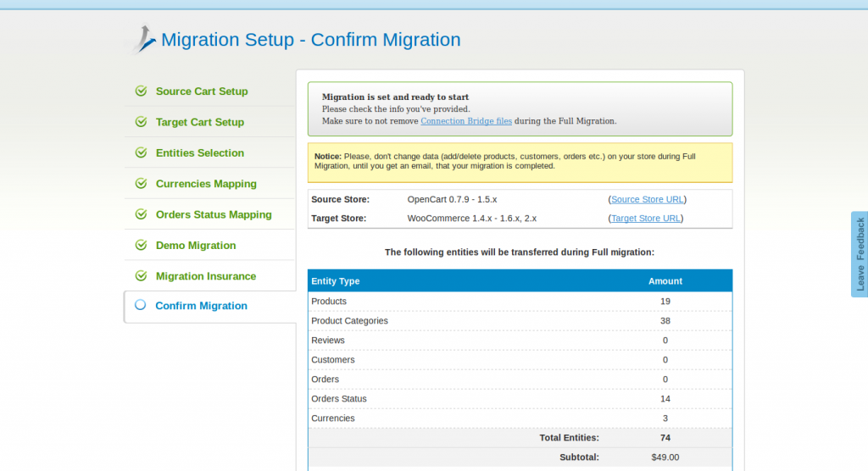This screenshot has height=471, width=868.
Task: Click the Entity Type column header
Action: tap(336, 281)
